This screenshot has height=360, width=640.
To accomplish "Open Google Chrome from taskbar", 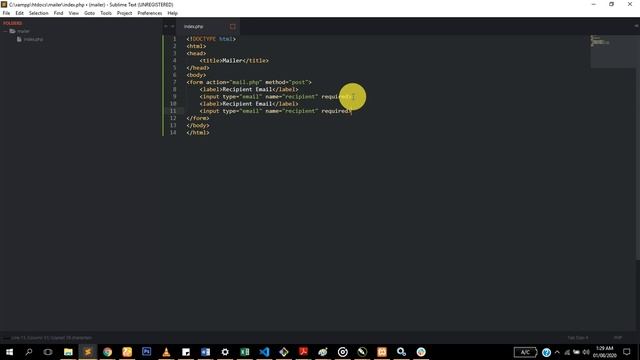I will click(x=107, y=352).
